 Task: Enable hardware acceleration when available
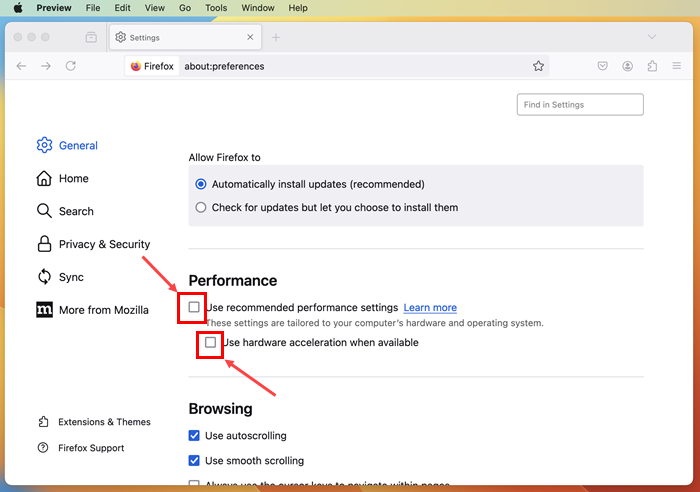point(210,342)
